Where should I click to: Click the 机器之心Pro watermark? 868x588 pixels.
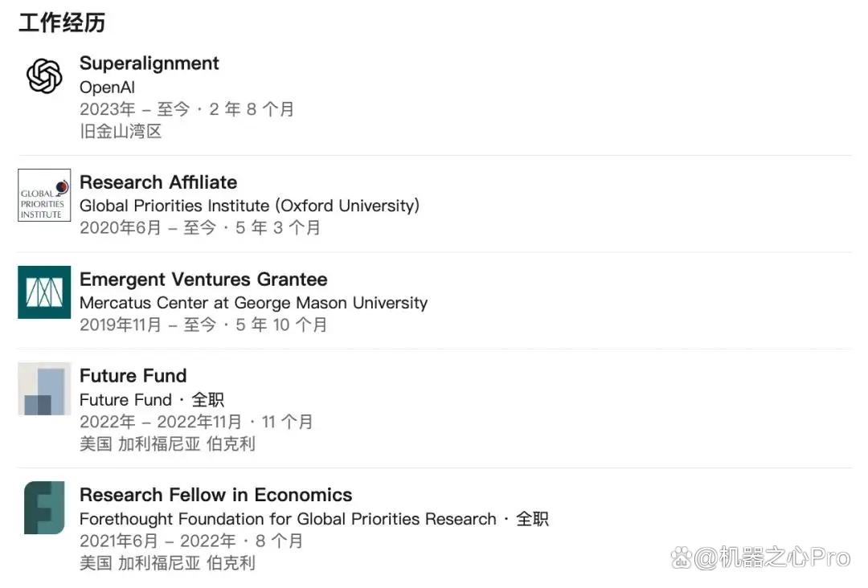coord(760,557)
